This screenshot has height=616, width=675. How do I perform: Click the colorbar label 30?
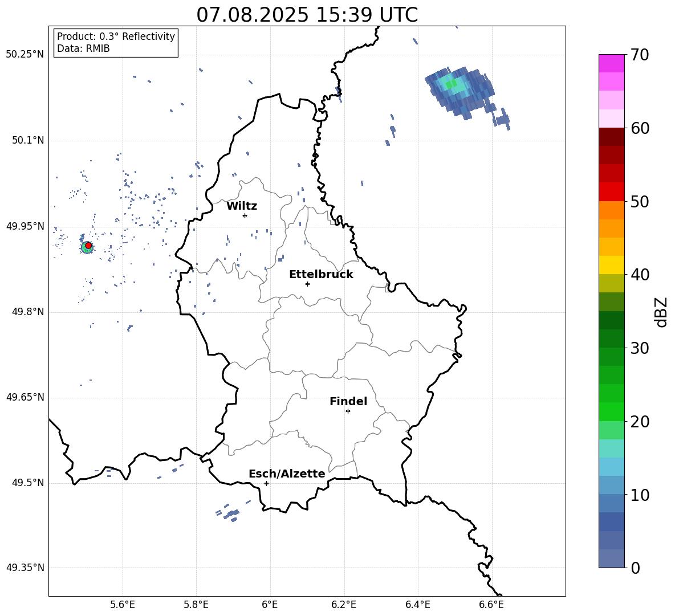point(640,348)
